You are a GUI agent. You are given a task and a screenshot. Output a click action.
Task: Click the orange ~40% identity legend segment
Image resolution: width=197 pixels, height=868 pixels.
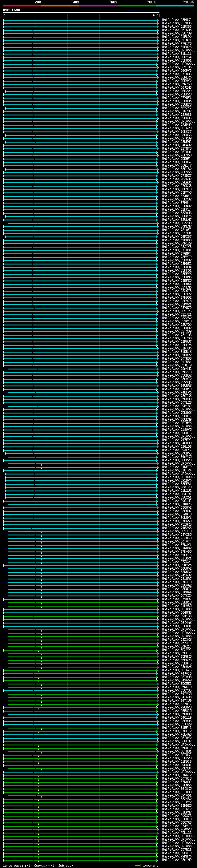click(x=60, y=6)
